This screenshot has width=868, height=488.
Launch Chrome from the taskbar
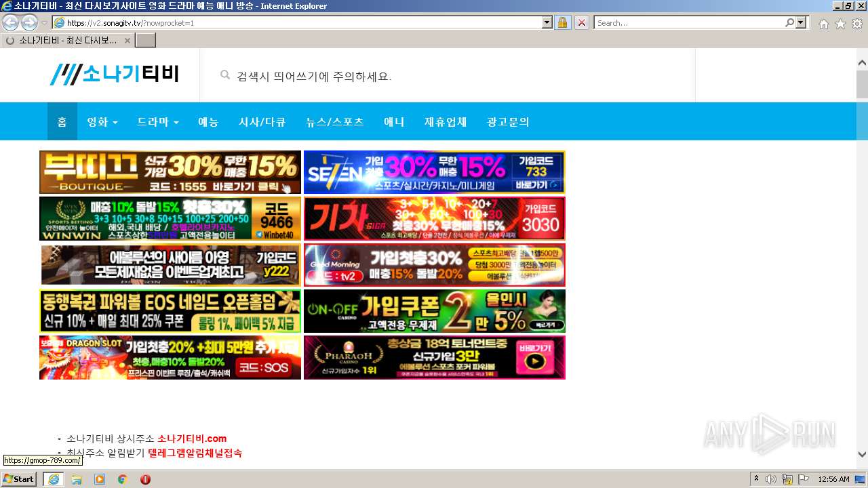(123, 479)
